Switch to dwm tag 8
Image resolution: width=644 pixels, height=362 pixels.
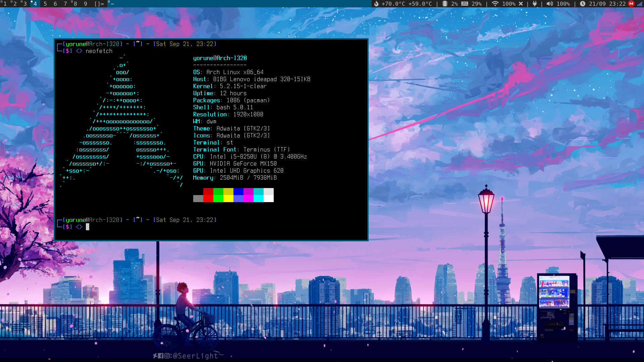(75, 4)
